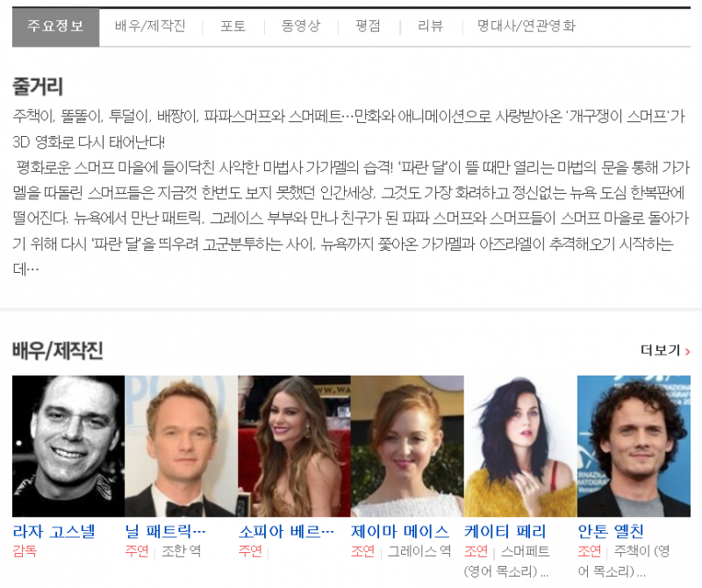Switch to 명대사/연관영화 tab
The width and height of the screenshot is (702, 588).
click(526, 26)
